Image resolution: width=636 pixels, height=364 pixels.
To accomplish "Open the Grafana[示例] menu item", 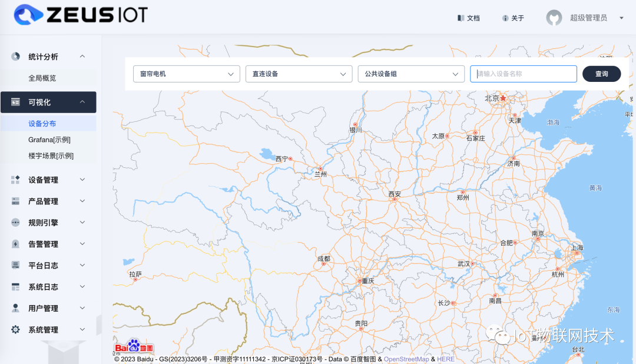I will point(49,140).
